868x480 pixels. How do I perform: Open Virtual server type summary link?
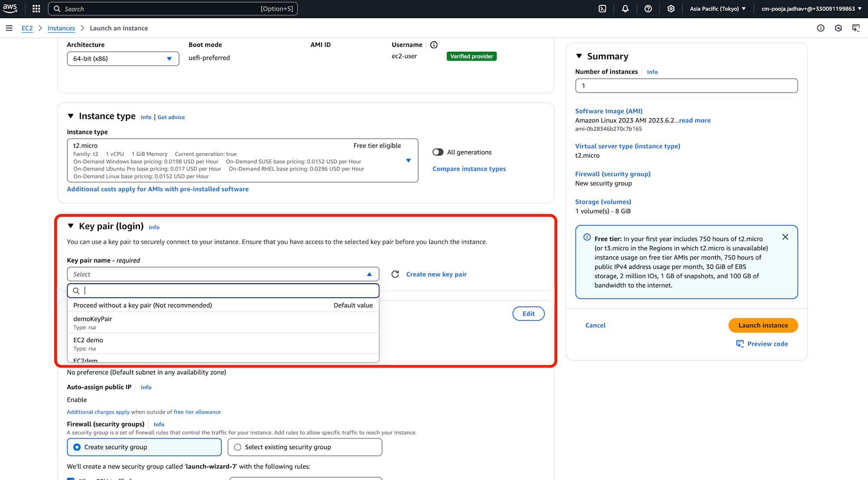click(628, 146)
